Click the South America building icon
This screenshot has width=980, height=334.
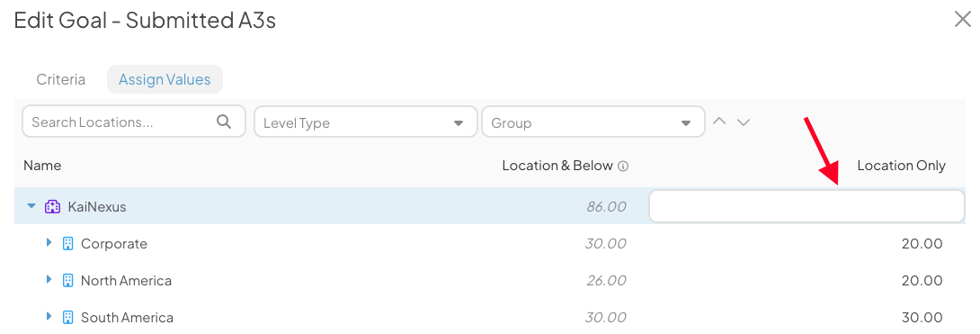[x=68, y=317]
